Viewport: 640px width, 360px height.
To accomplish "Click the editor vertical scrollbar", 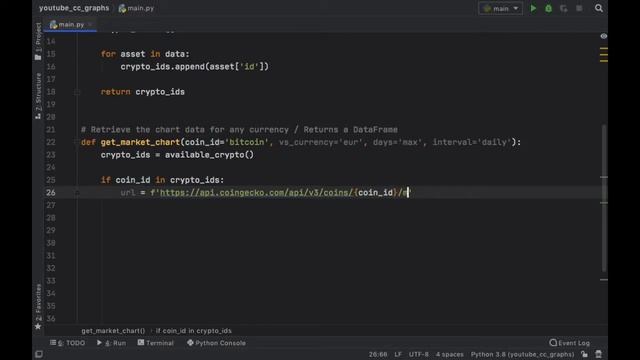I will point(604,198).
